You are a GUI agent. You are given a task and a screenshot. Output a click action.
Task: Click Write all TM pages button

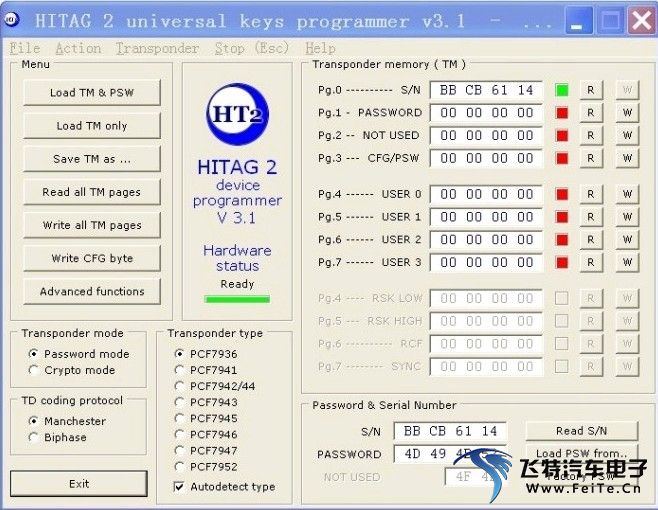coord(92,225)
